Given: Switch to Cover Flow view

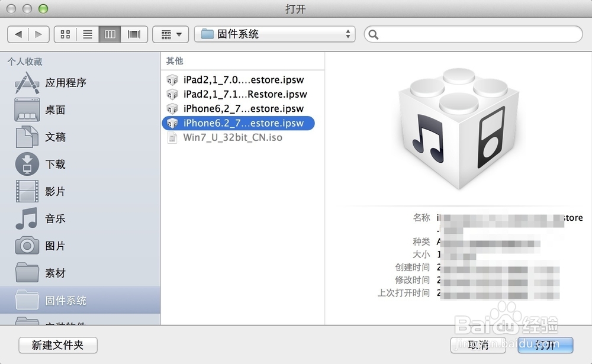Looking at the screenshot, I should tap(134, 34).
